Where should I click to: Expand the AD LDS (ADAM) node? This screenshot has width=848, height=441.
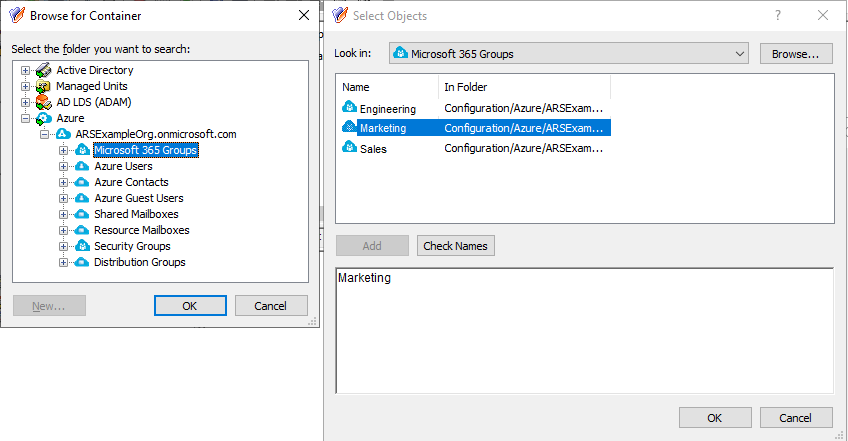[25, 102]
